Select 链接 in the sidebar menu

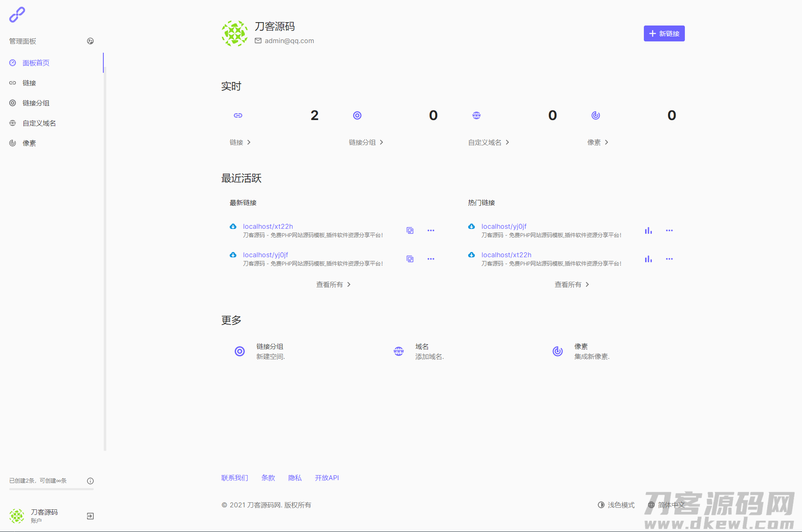click(x=29, y=83)
